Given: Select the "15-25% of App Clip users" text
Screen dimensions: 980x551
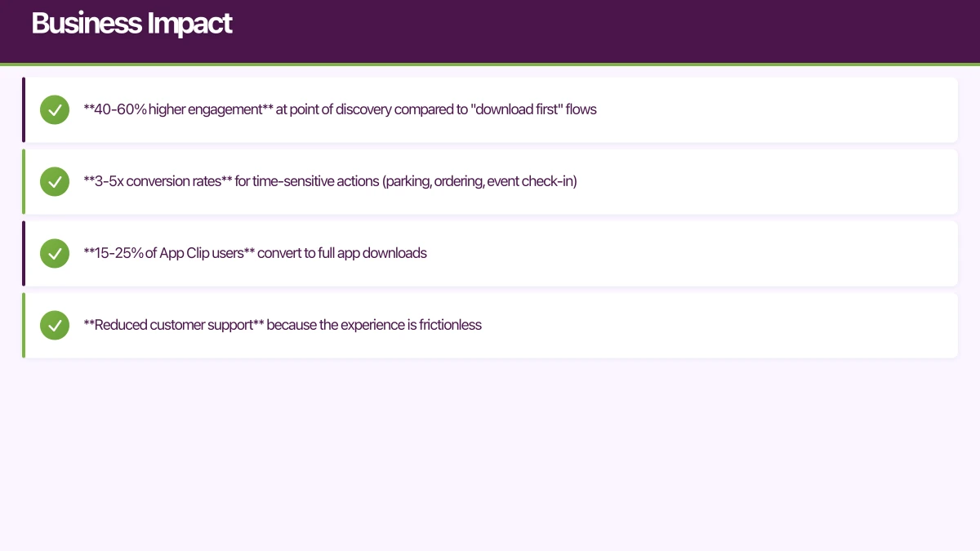Looking at the screenshot, I should [x=169, y=253].
